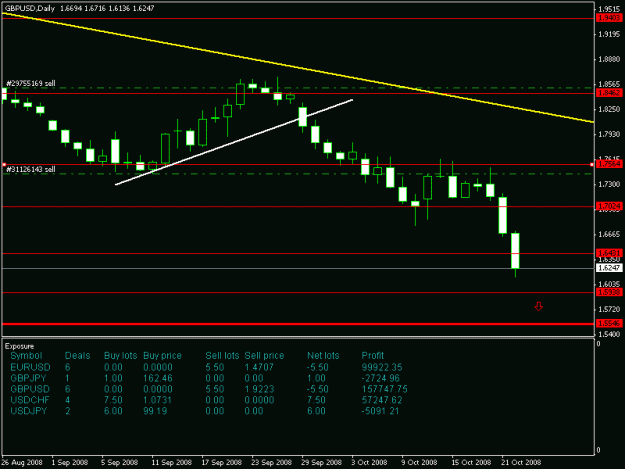Click EURUSD profit value 99922.35
Image resolution: width=625 pixels, height=469 pixels.
pos(382,367)
